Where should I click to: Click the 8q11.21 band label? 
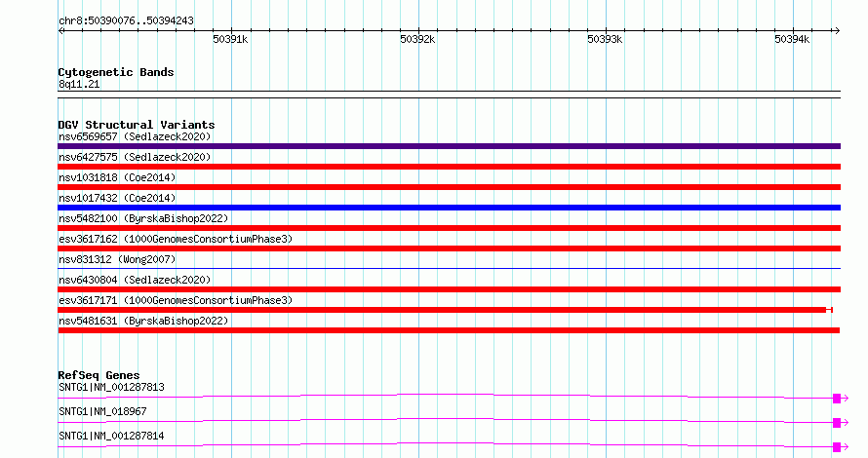pyautogui.click(x=79, y=84)
